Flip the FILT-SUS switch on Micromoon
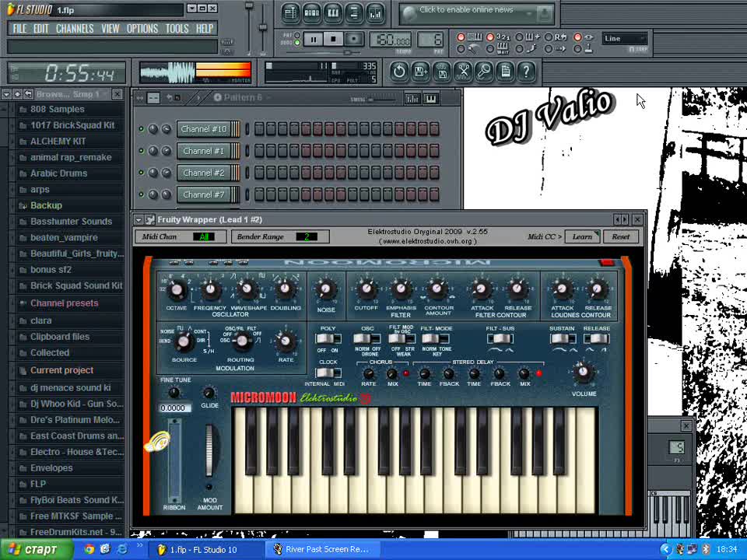Screen dimensions: 747x560 500,338
